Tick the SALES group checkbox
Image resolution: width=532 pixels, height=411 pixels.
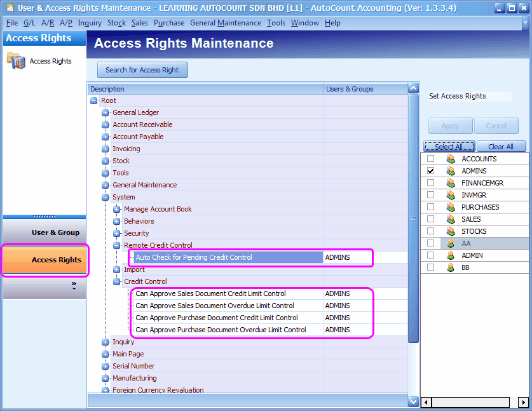coord(431,219)
